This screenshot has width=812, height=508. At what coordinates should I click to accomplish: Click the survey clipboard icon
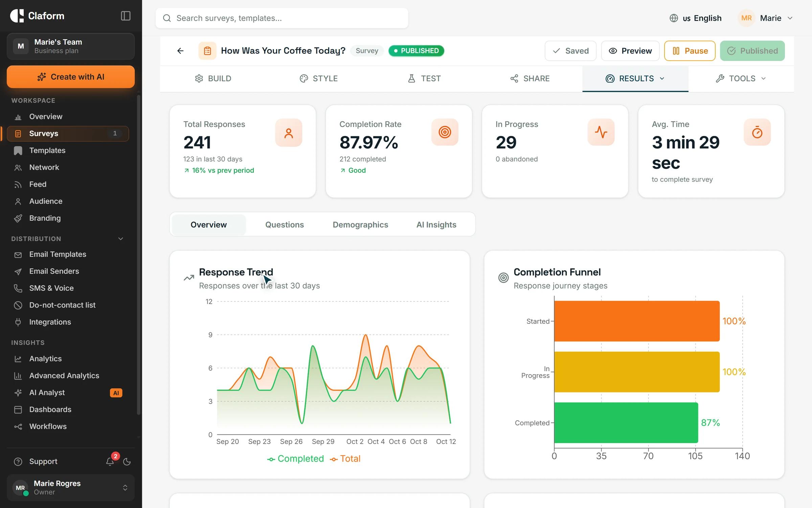(207, 51)
